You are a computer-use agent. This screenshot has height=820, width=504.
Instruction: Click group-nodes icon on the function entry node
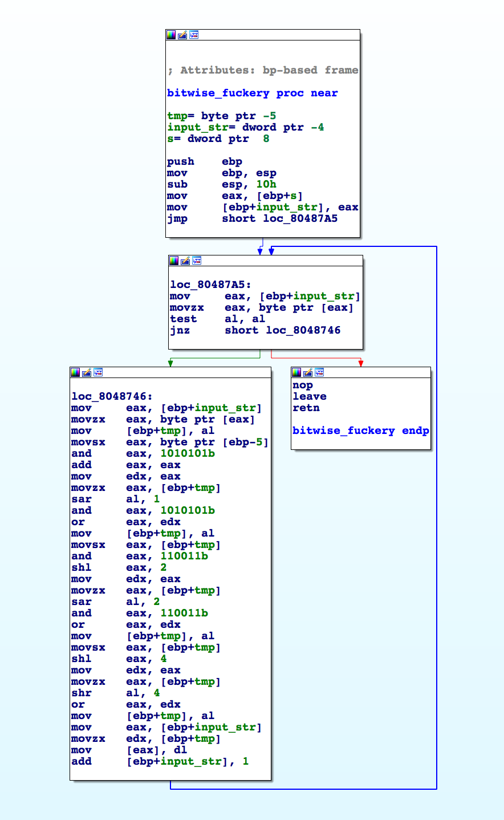pos(194,35)
